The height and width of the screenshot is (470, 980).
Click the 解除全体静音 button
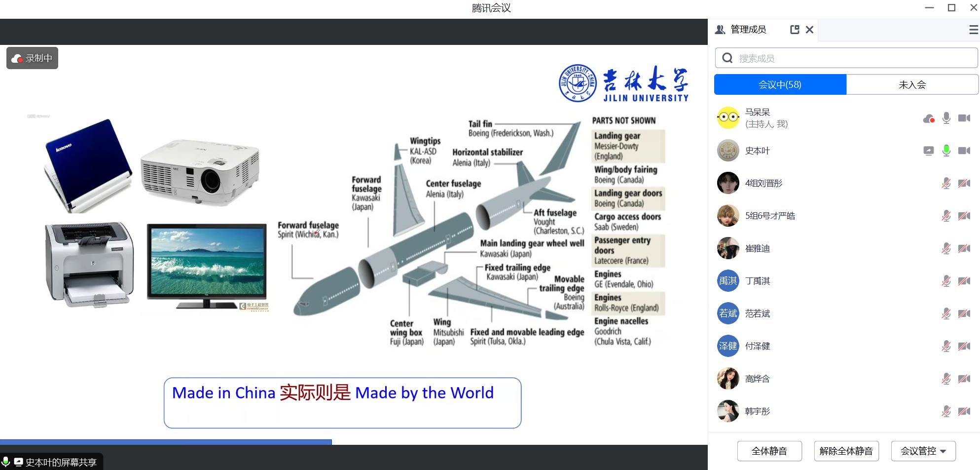[846, 451]
